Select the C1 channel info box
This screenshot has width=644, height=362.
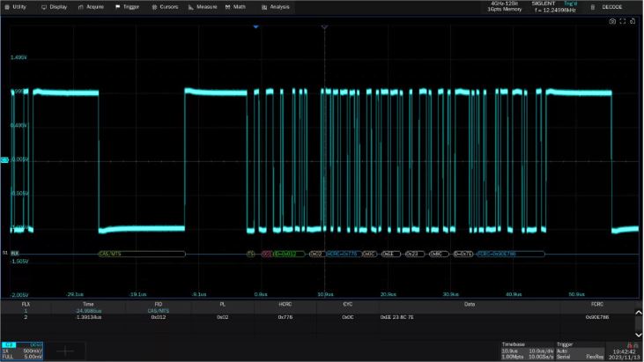pos(22,350)
